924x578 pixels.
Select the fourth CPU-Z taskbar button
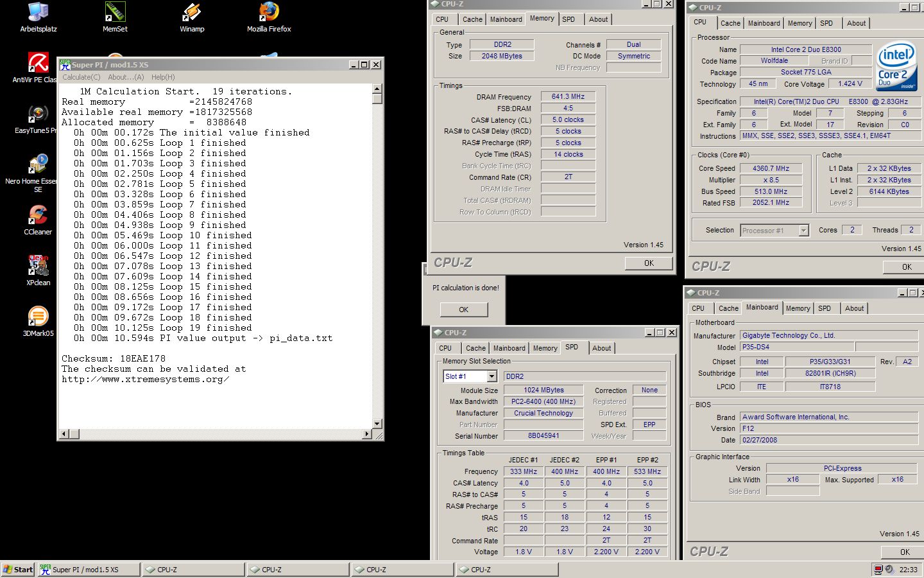[508, 570]
